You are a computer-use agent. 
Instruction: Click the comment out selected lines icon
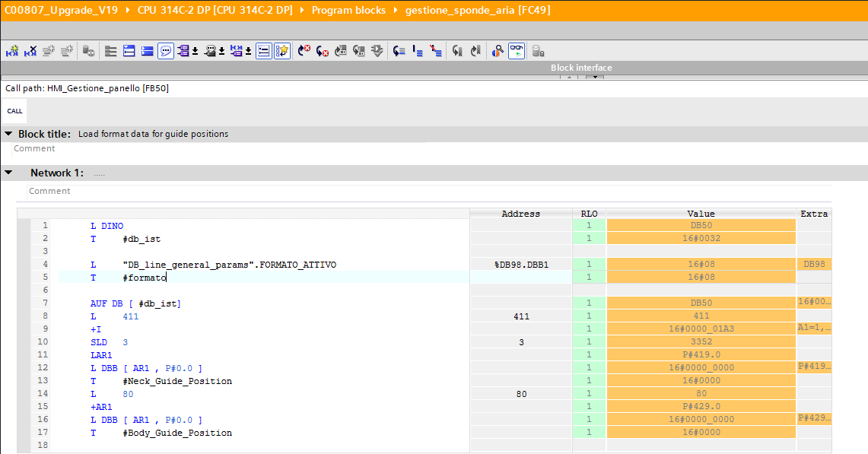pyautogui.click(x=418, y=51)
